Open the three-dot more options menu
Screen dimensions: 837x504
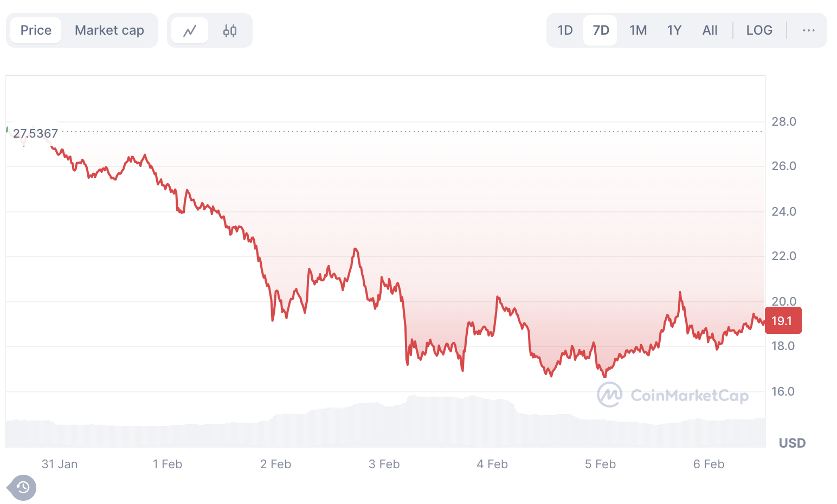coord(808,30)
